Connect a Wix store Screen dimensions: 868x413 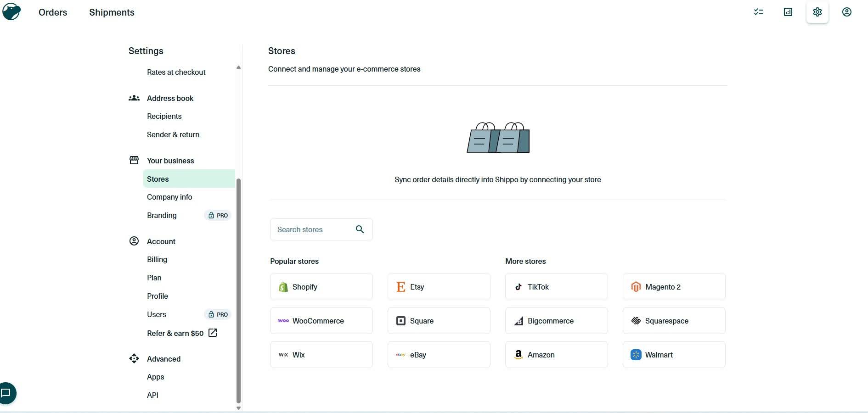[321, 355]
